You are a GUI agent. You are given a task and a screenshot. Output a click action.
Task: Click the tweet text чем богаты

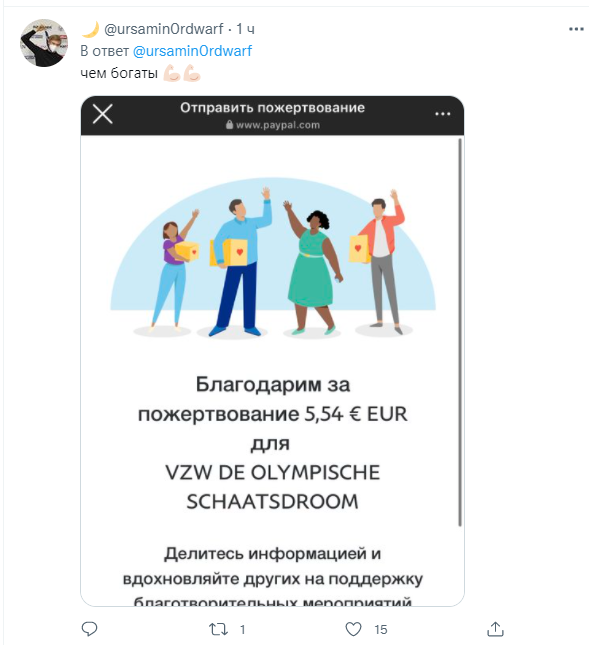tap(119, 73)
